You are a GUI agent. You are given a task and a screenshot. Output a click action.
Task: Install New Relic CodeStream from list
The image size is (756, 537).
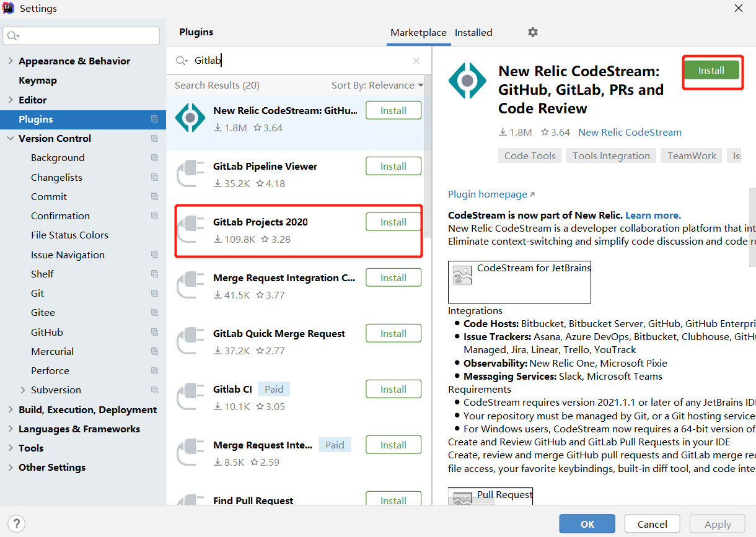(x=393, y=110)
